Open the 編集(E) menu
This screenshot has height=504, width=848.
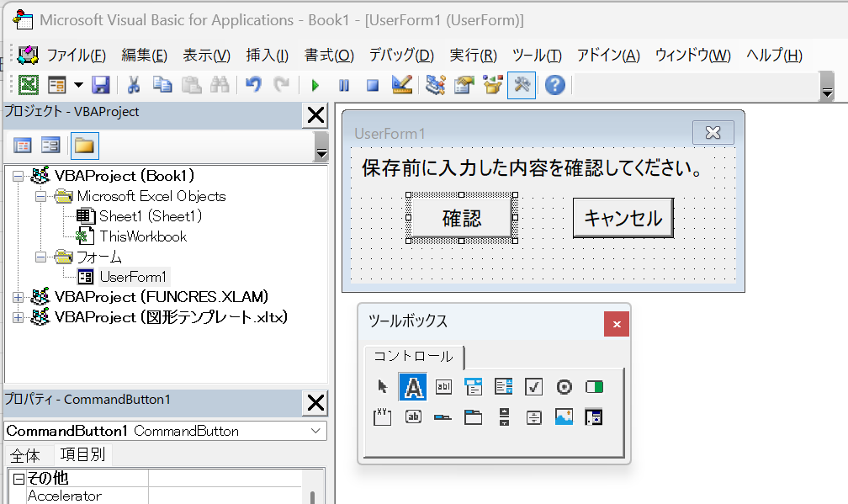click(145, 56)
